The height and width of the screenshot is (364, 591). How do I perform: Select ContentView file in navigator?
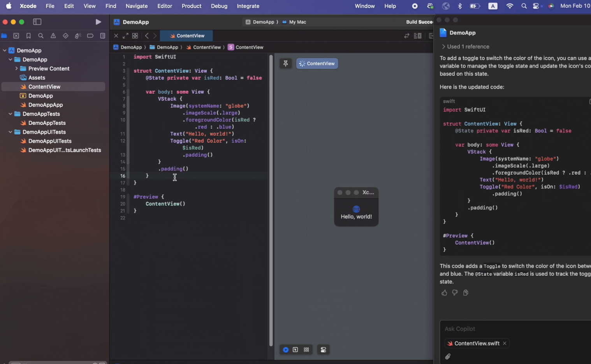(53, 87)
